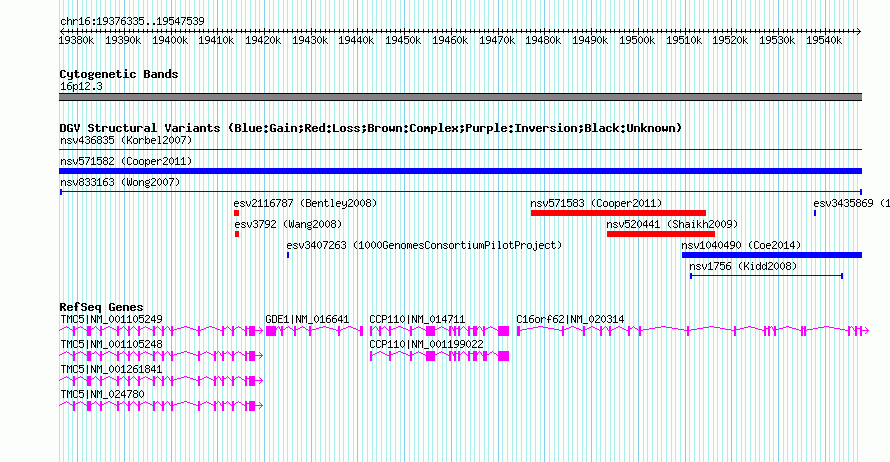
Task: Click the nsv833163 (Wong2007) variant label
Action: pyautogui.click(x=120, y=182)
